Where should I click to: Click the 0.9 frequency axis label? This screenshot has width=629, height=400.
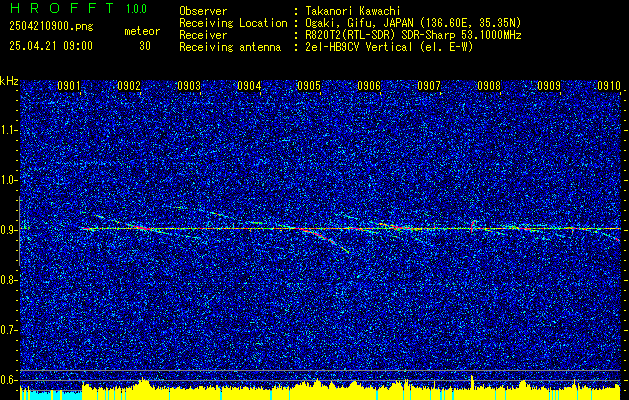9,230
